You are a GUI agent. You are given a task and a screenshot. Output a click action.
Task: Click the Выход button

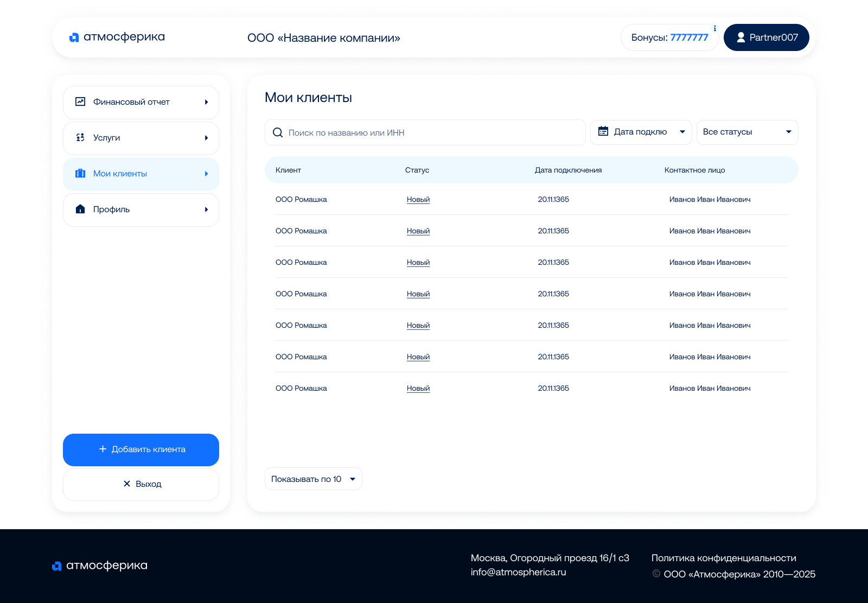point(141,485)
